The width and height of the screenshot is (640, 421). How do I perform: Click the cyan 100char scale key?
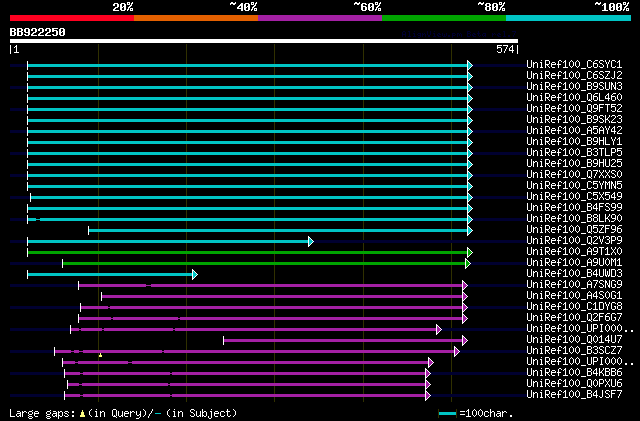pyautogui.click(x=447, y=414)
